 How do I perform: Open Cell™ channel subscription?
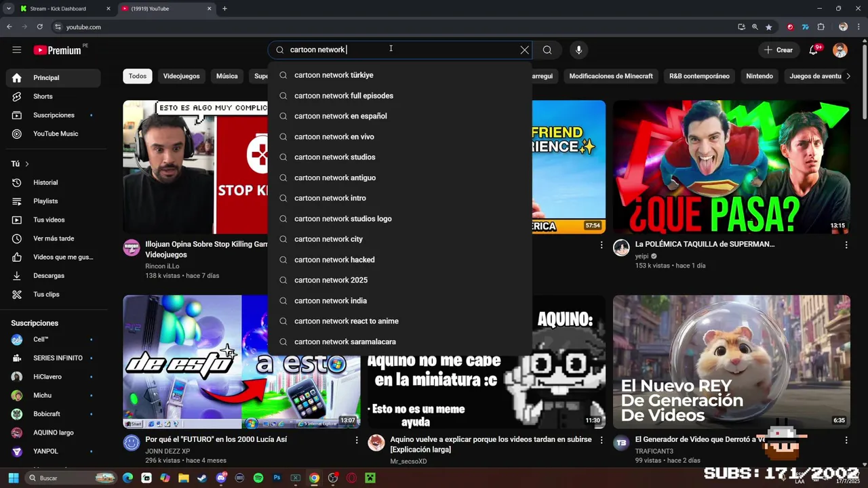[53, 340]
